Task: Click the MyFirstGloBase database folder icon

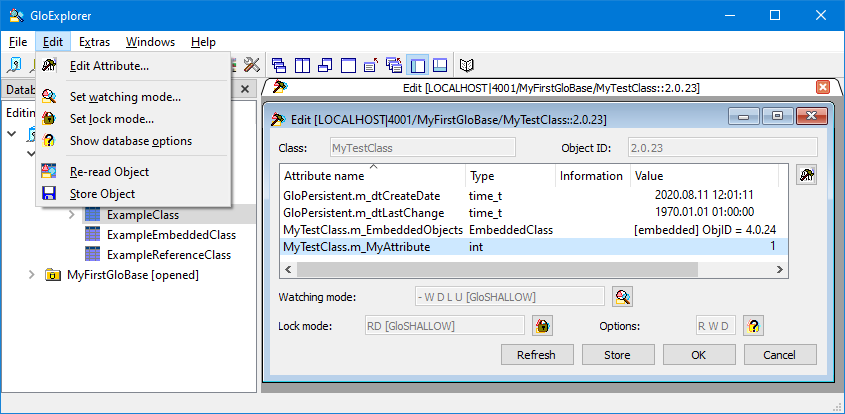Action: point(53,275)
